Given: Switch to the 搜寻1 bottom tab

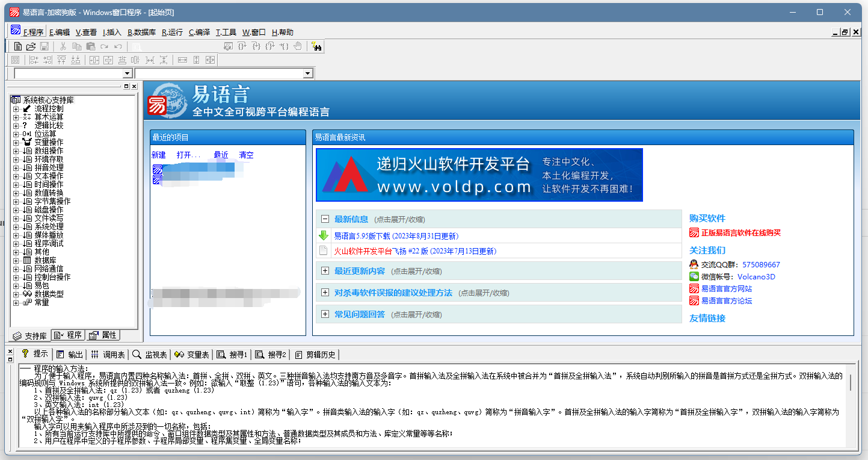Looking at the screenshot, I should tap(232, 354).
